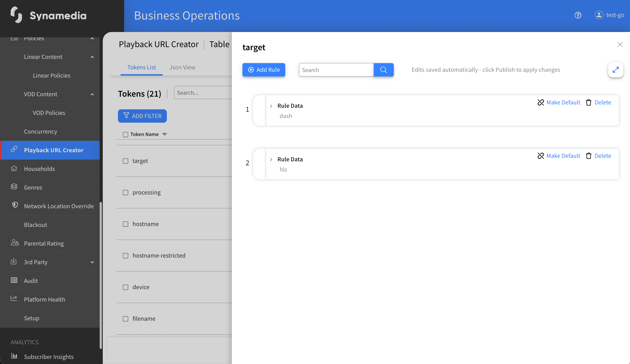
Task: Open VOD Policies in sidebar
Action: click(x=49, y=113)
